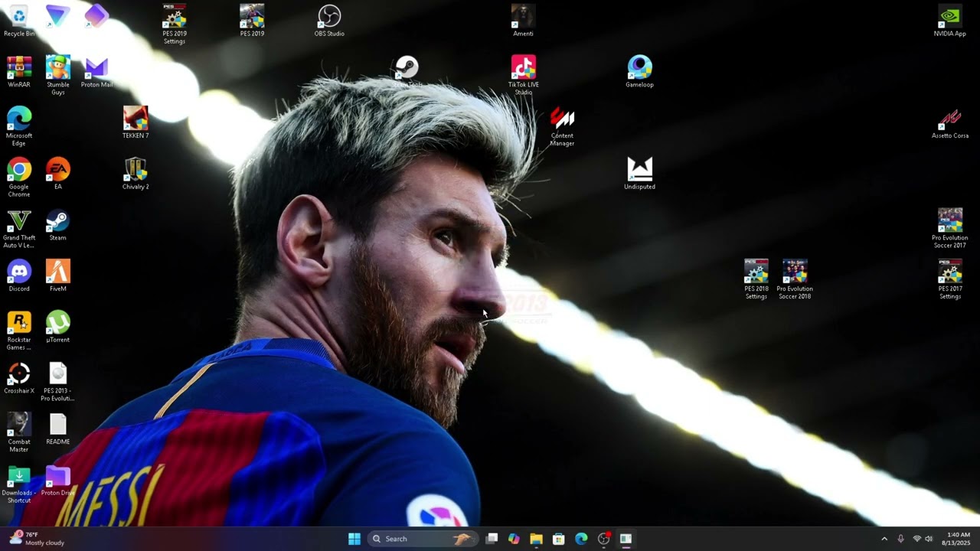Open the Wi-Fi network tray icon

[916, 539]
